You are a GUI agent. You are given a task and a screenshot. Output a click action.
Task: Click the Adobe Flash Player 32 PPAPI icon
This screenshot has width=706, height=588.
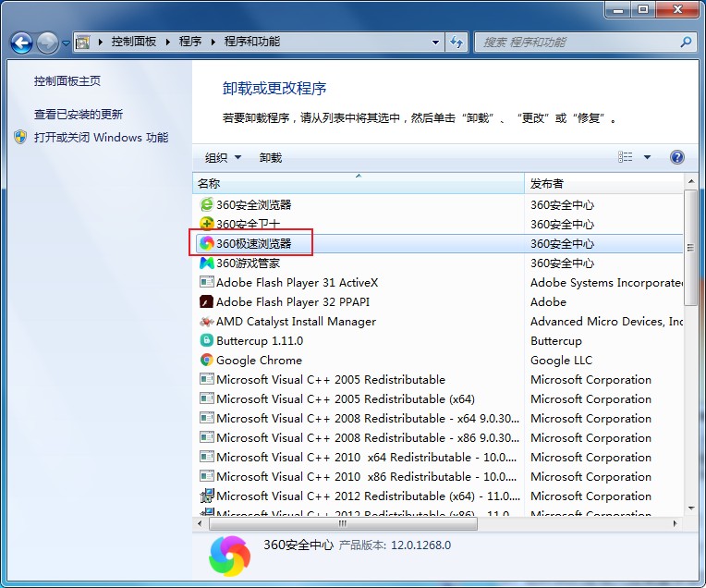206,301
